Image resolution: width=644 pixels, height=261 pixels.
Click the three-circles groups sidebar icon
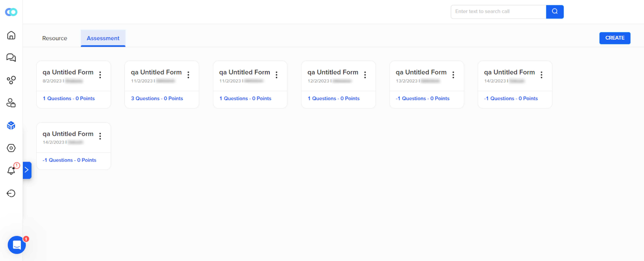pos(11,80)
